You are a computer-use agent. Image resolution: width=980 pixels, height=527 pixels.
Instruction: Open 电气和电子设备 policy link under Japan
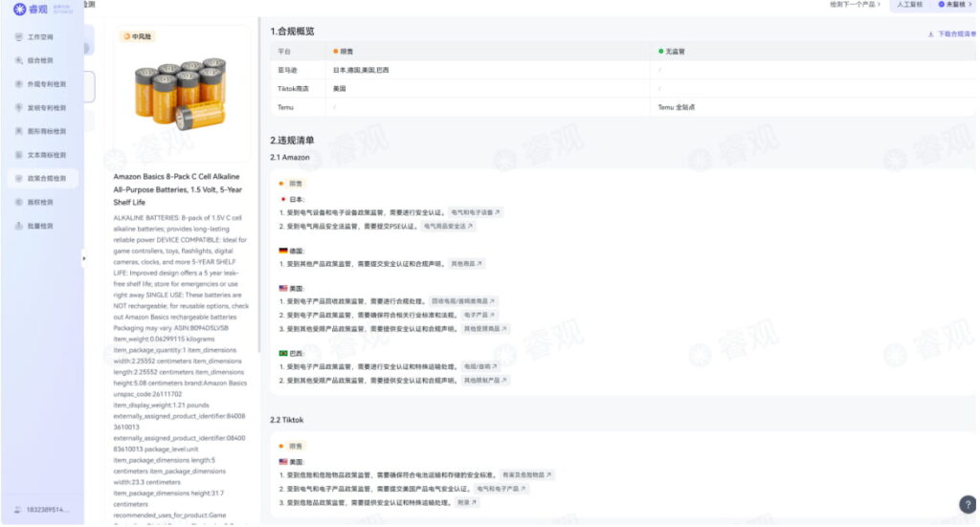pyautogui.click(x=476, y=213)
